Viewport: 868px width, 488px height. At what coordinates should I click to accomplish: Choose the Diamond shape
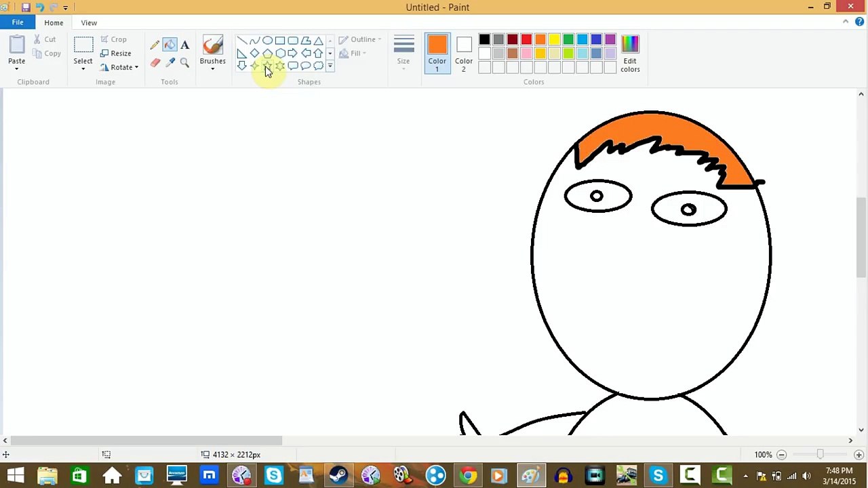click(x=254, y=54)
